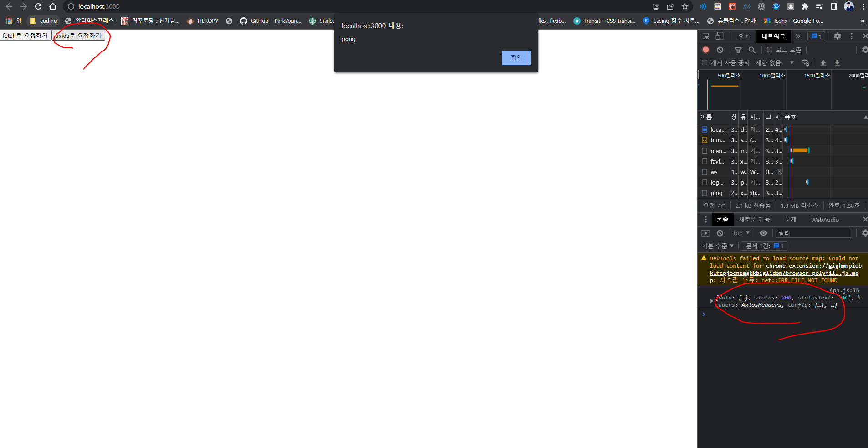Image resolution: width=868 pixels, height=448 pixels.
Task: Open DevTools settings gear
Action: click(x=837, y=36)
